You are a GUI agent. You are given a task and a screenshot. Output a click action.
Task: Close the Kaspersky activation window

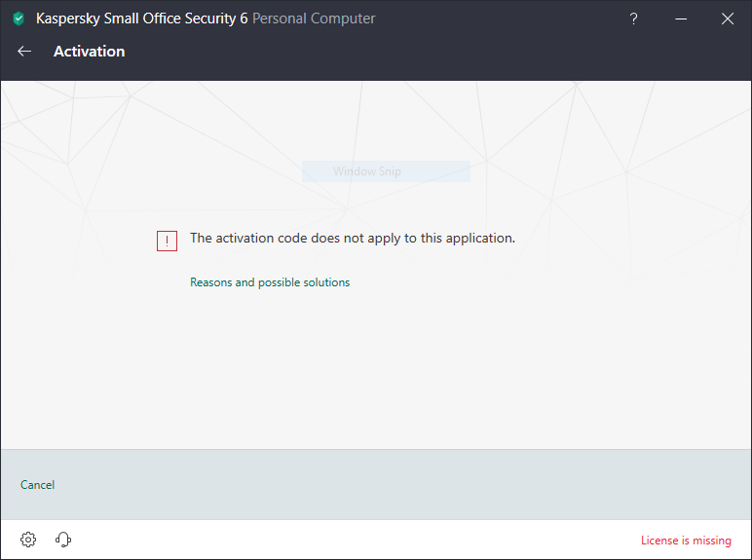pyautogui.click(x=727, y=19)
